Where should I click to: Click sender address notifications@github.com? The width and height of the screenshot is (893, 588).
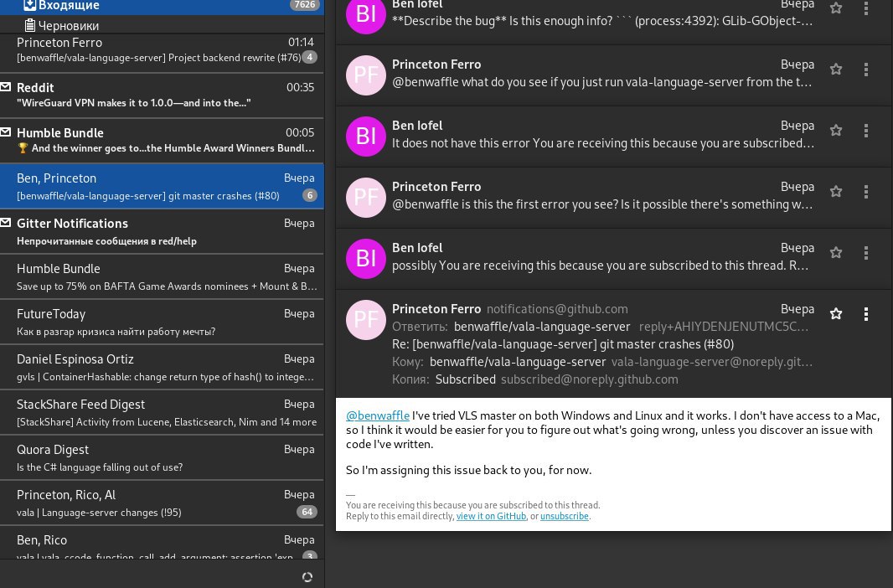pos(557,309)
